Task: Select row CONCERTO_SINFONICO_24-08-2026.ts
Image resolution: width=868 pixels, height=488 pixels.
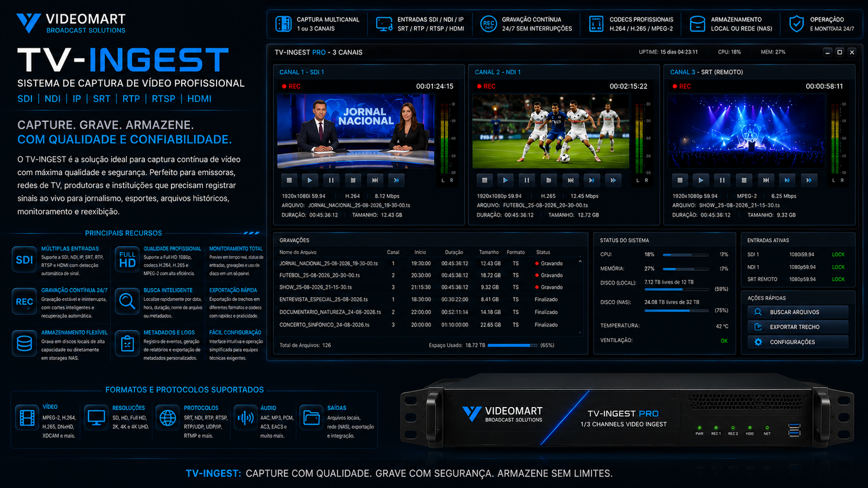Action: (427, 325)
